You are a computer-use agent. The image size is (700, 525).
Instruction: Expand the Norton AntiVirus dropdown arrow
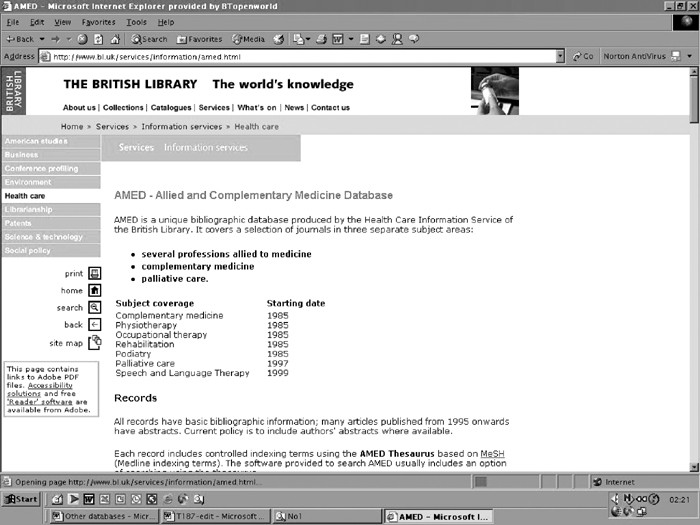(x=690, y=56)
